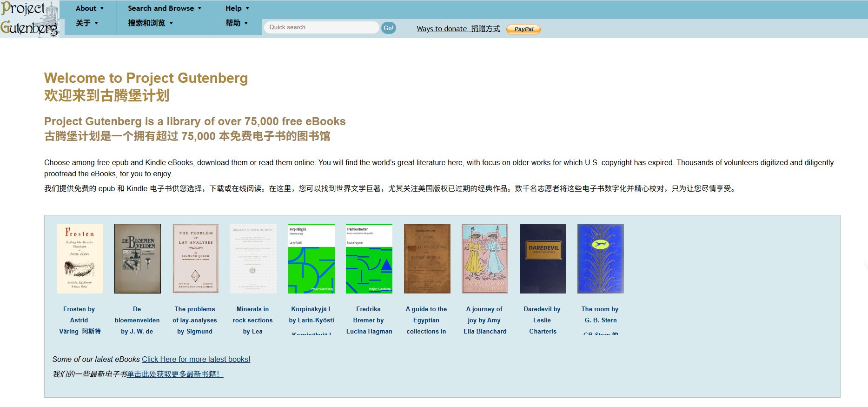Open the Fredrika Bremer by Lucina Hagman link
This screenshot has height=407, width=868.
click(x=369, y=320)
